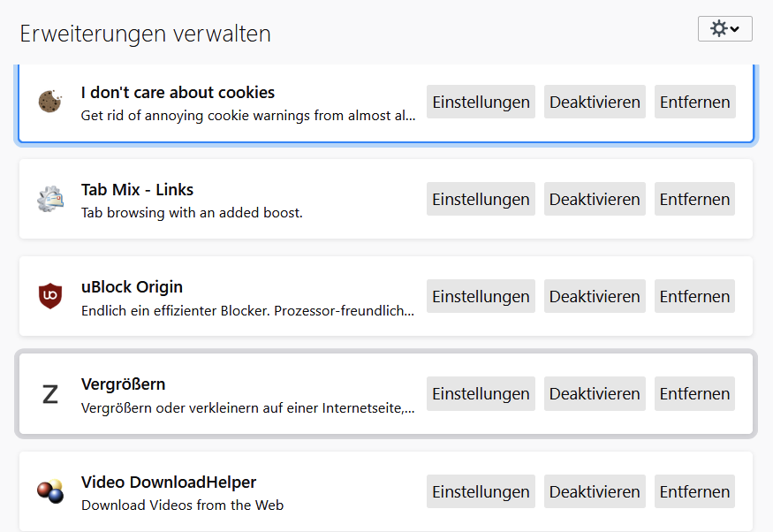The image size is (773, 532).
Task: Open the gear tools dropdown menu
Action: [x=724, y=29]
